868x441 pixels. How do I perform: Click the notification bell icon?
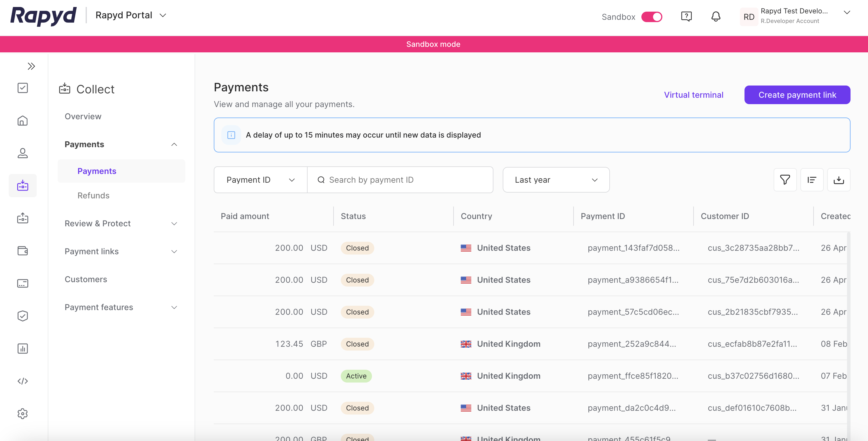716,17
